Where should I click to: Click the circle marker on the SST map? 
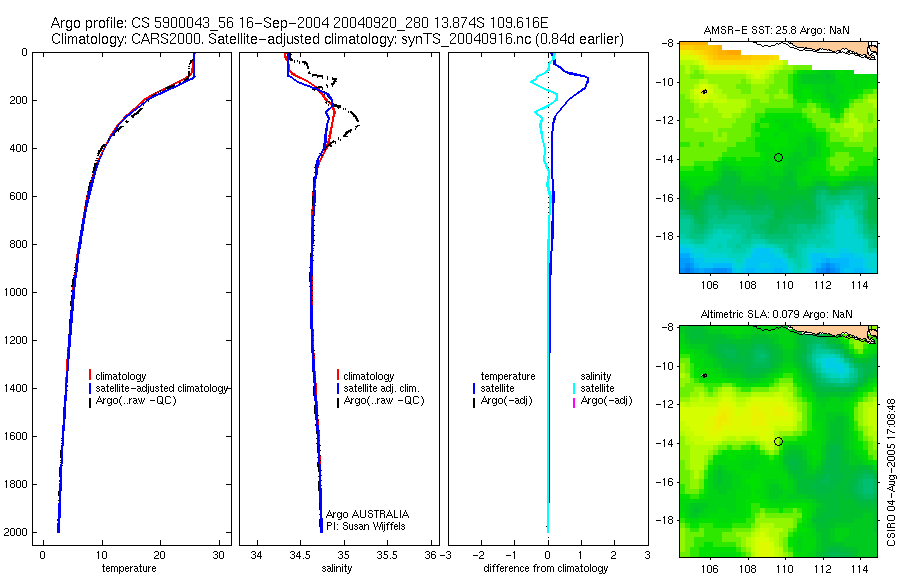[778, 157]
